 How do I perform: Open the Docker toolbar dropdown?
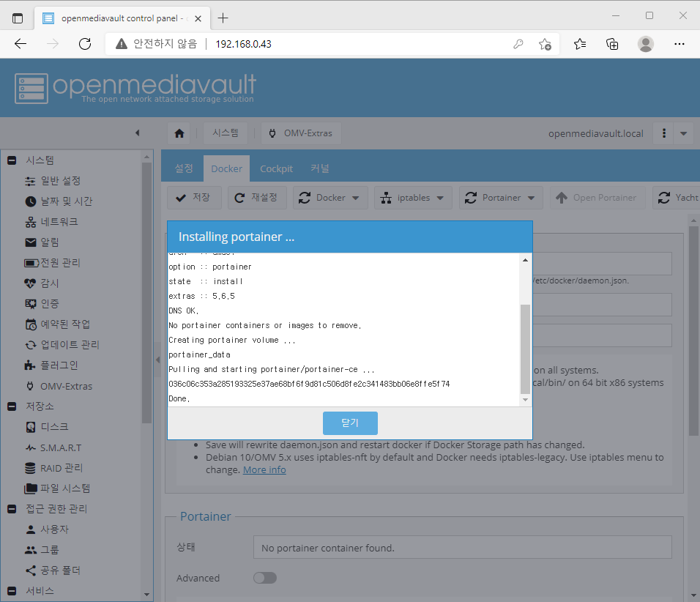(330, 198)
